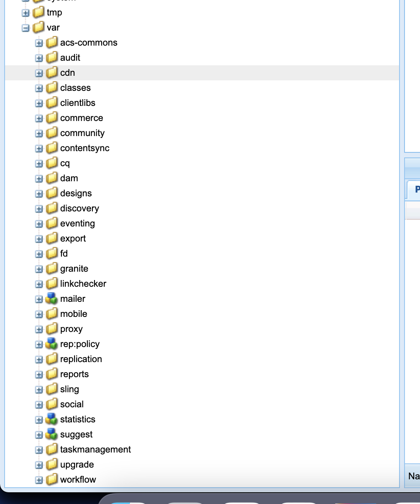The height and width of the screenshot is (504, 420).
Task: Click the workflow folder icon
Action: point(51,480)
